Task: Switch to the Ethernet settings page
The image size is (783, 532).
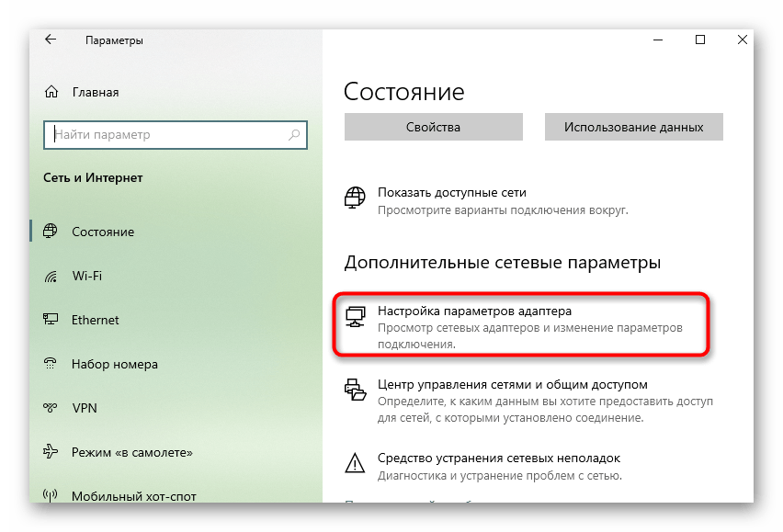Action: coord(96,320)
